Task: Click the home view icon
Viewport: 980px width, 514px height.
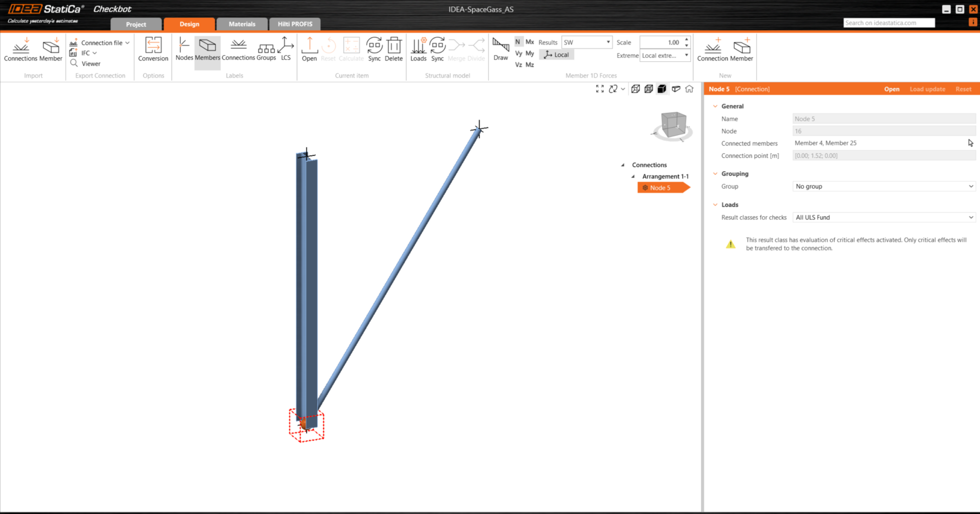Action: pyautogui.click(x=689, y=89)
